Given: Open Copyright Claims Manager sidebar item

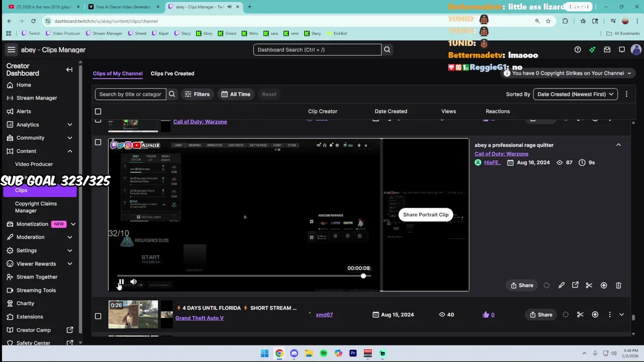Looking at the screenshot, I should tap(36, 207).
